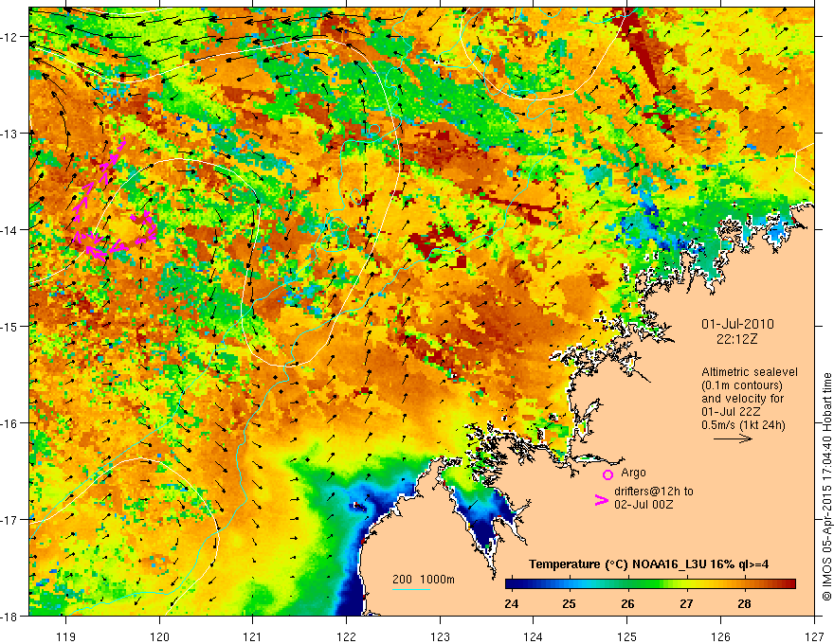Image resolution: width=834 pixels, height=644 pixels.
Task: Click the temperature color bar
Action: [x=650, y=584]
